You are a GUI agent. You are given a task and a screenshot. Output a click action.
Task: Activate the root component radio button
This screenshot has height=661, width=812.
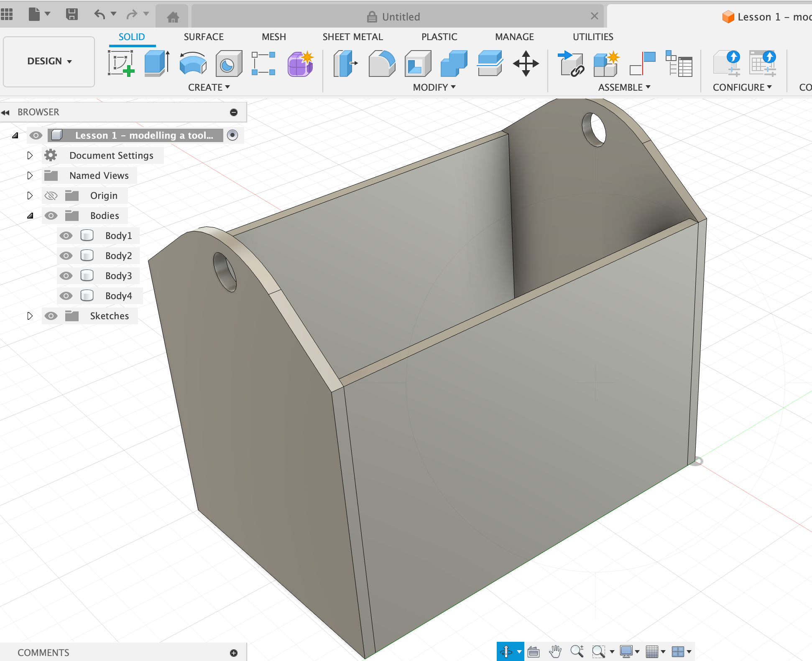tap(232, 135)
